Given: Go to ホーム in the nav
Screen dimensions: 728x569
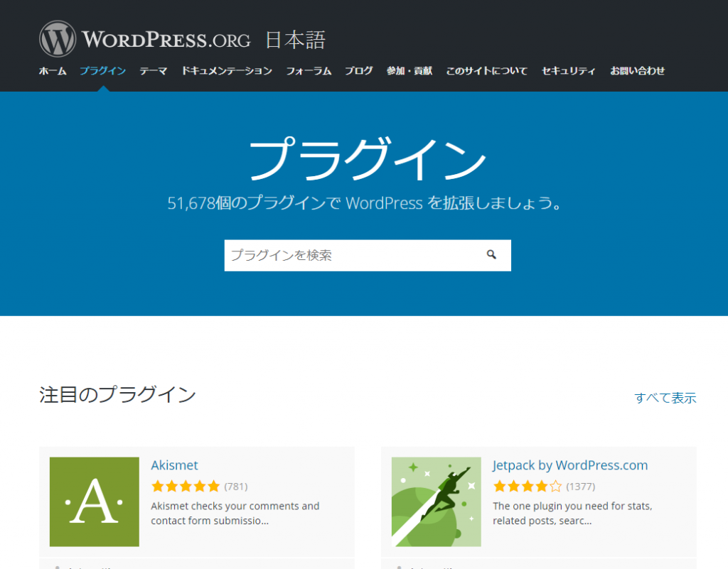Looking at the screenshot, I should (x=53, y=71).
